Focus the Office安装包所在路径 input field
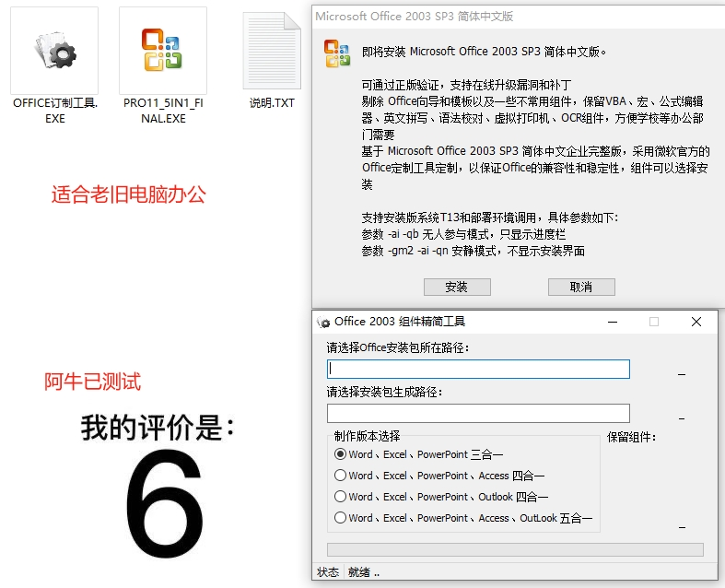Image resolution: width=725 pixels, height=588 pixels. [478, 370]
